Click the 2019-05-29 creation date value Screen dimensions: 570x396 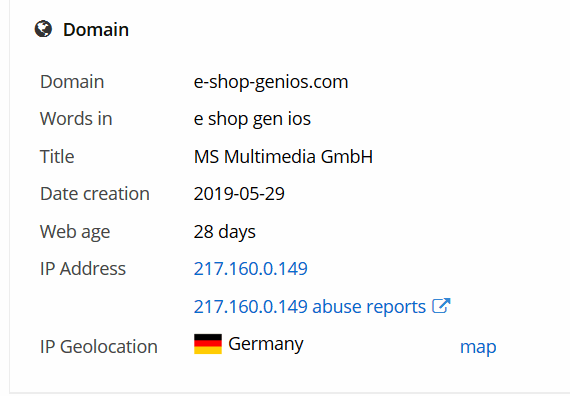pyautogui.click(x=239, y=194)
